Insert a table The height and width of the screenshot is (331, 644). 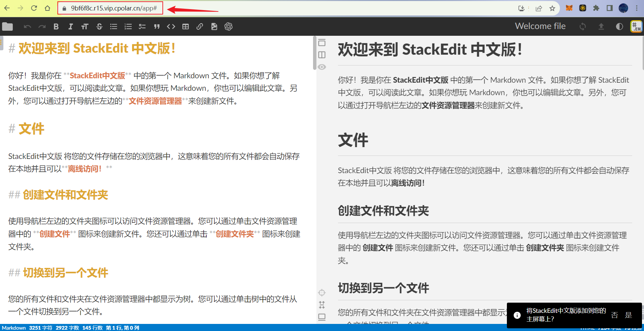[x=185, y=27]
